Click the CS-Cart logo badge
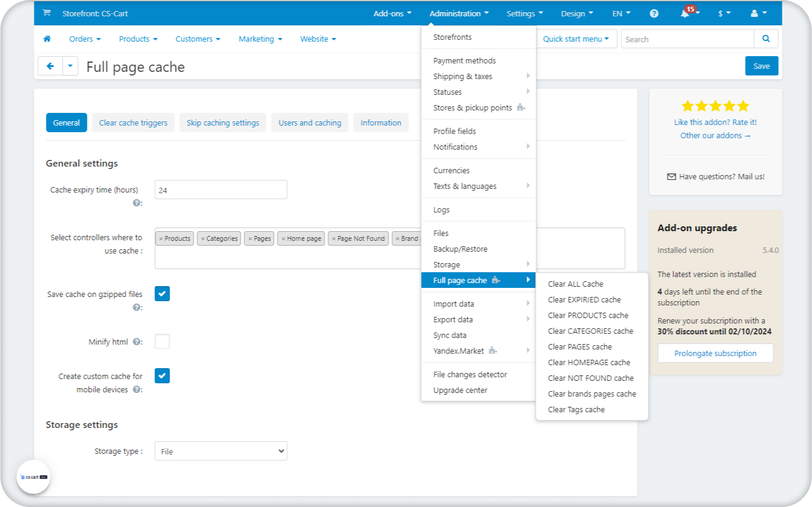812x507 pixels. [x=33, y=477]
